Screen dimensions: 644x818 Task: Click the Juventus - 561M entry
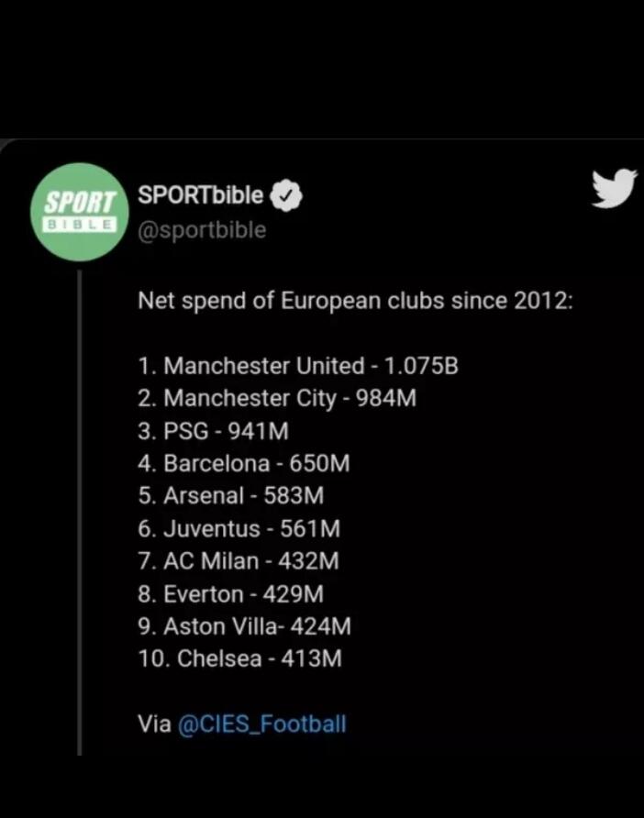tap(239, 529)
